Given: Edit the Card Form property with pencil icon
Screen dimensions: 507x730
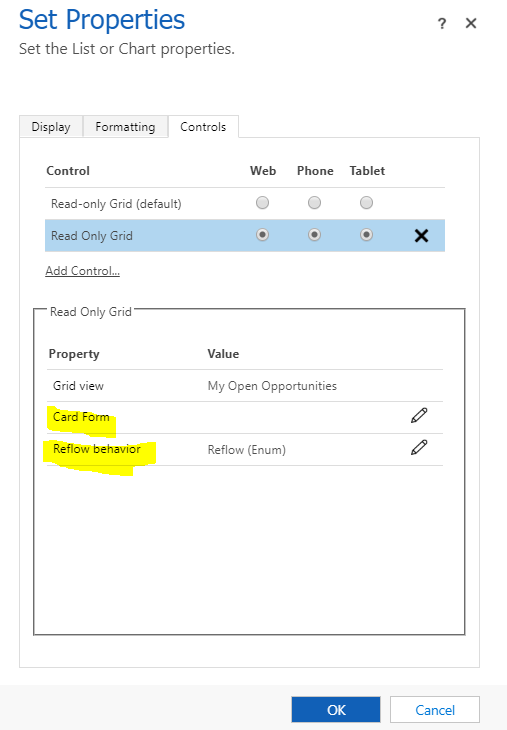Looking at the screenshot, I should pos(419,415).
